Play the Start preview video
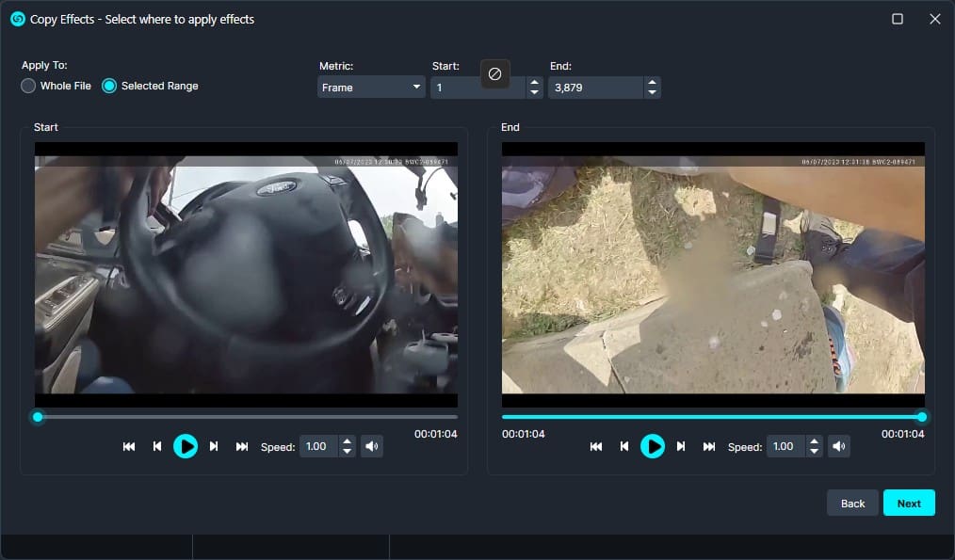The width and height of the screenshot is (955, 560). 186,446
